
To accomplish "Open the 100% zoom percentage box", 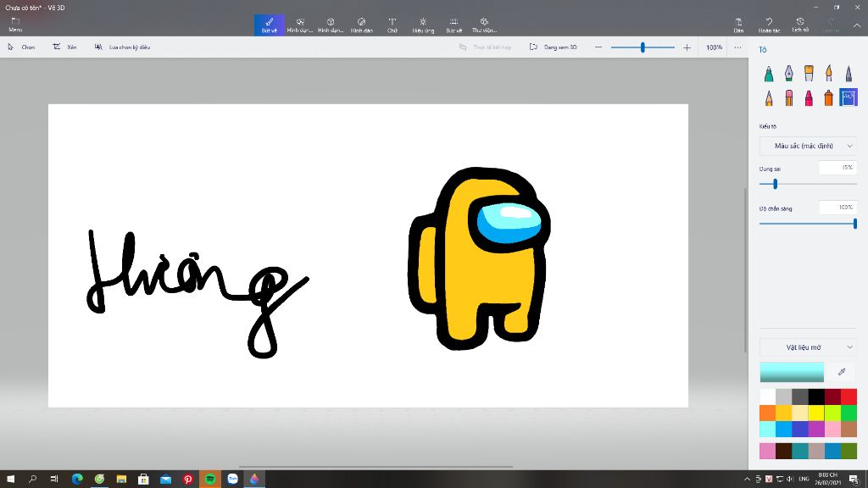I will click(x=714, y=47).
